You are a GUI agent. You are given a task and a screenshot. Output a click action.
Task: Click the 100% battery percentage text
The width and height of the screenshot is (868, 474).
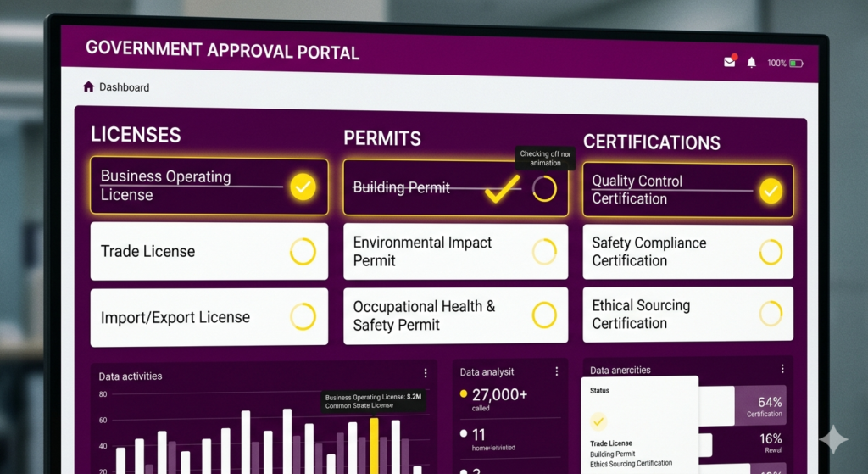tap(776, 63)
